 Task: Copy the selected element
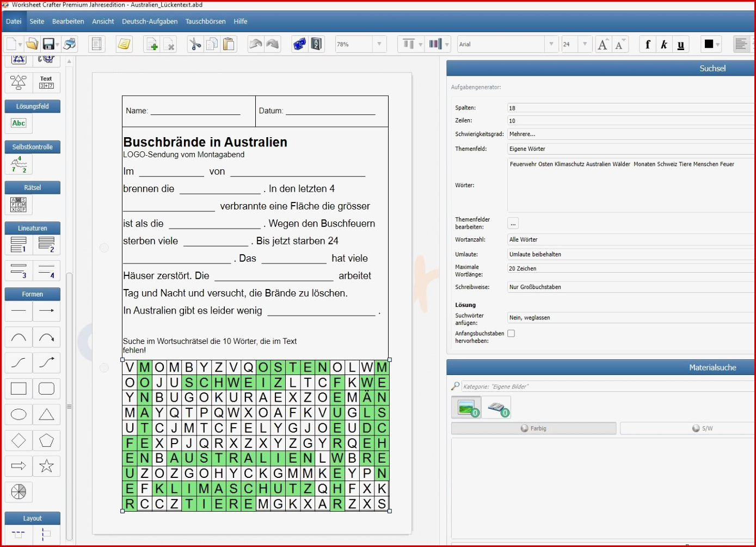[212, 44]
